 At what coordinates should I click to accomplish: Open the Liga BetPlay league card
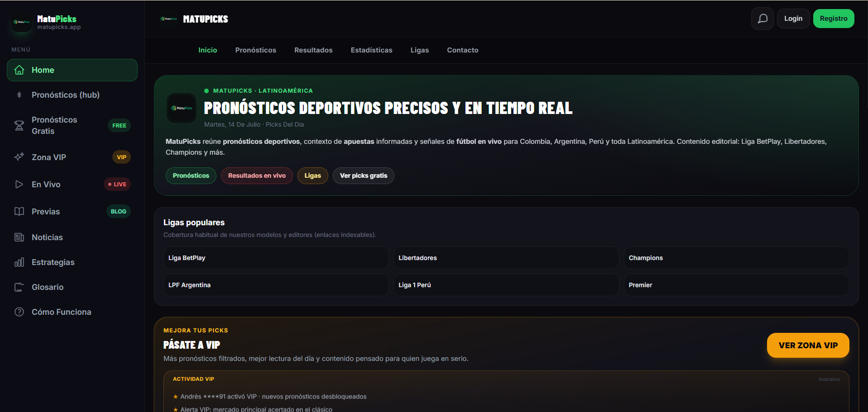click(276, 258)
